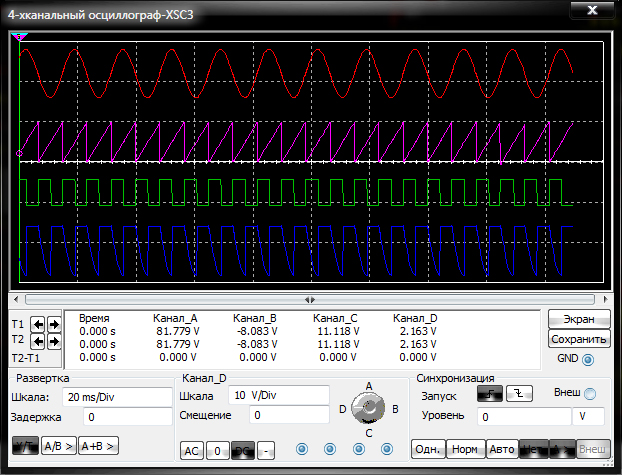Click the Канал_A column header

point(175,318)
